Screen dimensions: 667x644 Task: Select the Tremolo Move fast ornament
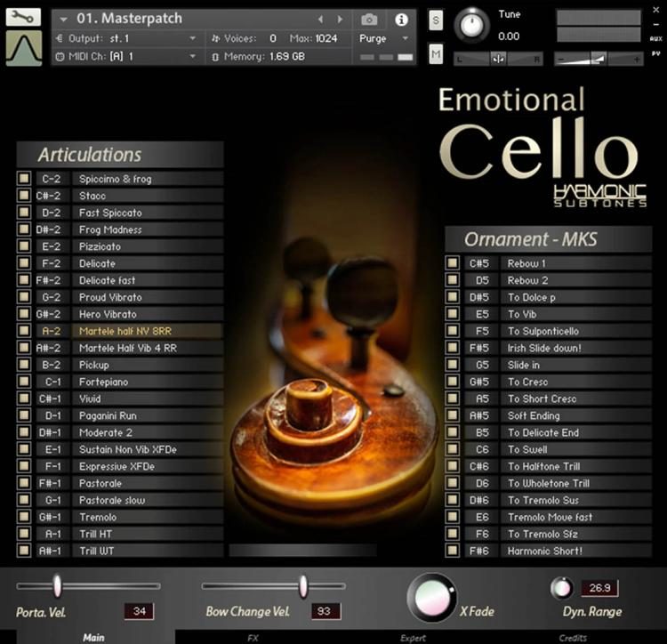click(576, 517)
